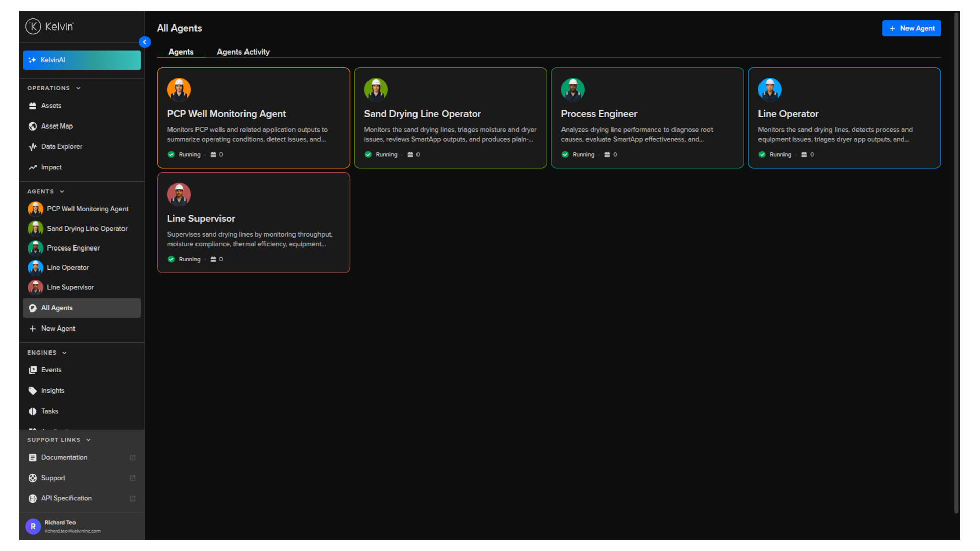Open Documentation external link arrow
Image resolution: width=980 pixels, height=551 pixels.
[x=133, y=458]
